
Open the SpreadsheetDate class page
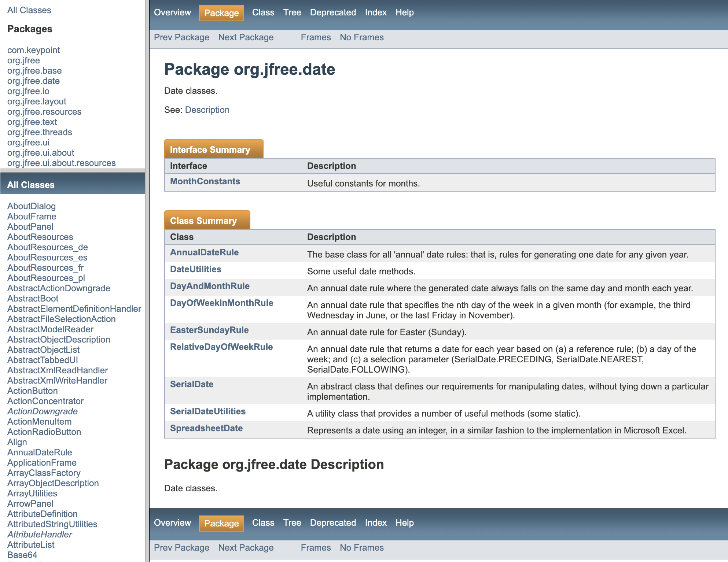[x=206, y=428]
